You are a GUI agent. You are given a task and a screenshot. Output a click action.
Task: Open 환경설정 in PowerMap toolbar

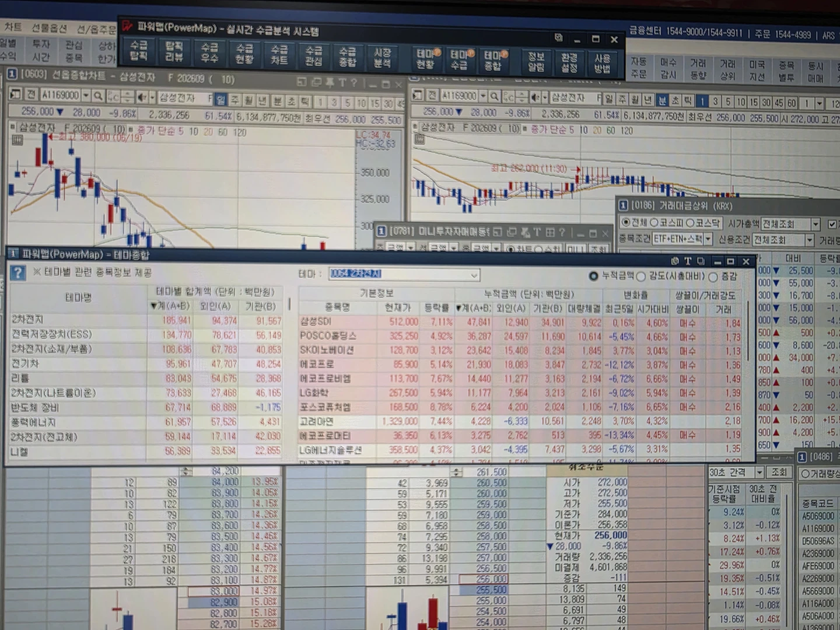569,62
